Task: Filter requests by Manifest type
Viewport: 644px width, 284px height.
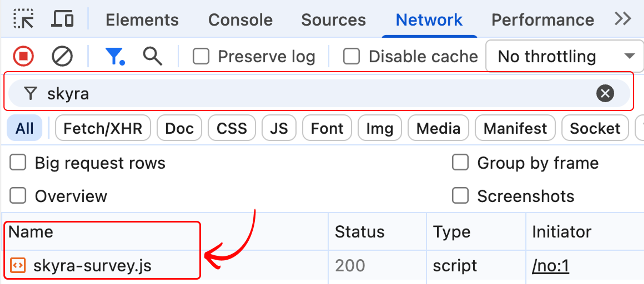Action: coord(515,128)
